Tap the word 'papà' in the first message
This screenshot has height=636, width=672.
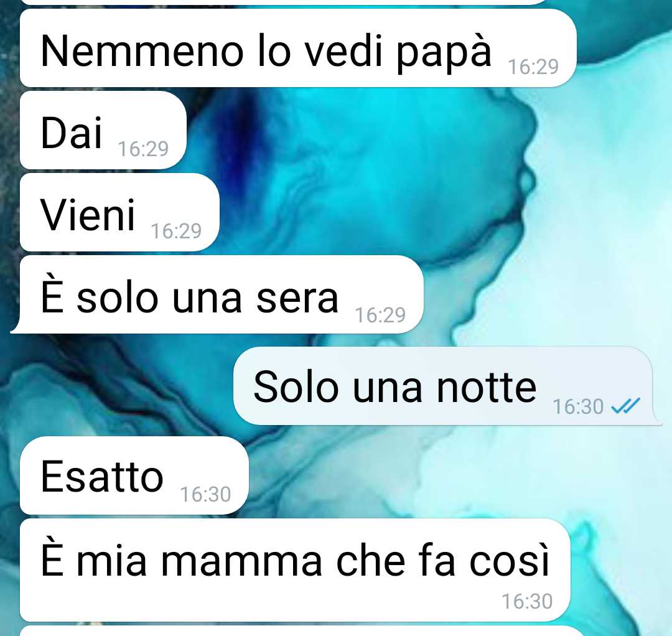(x=443, y=52)
